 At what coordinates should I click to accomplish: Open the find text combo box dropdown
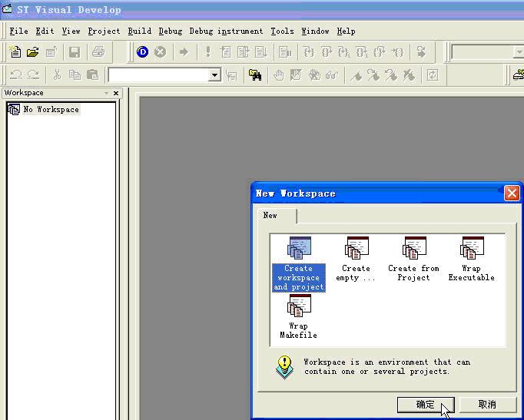tap(214, 74)
